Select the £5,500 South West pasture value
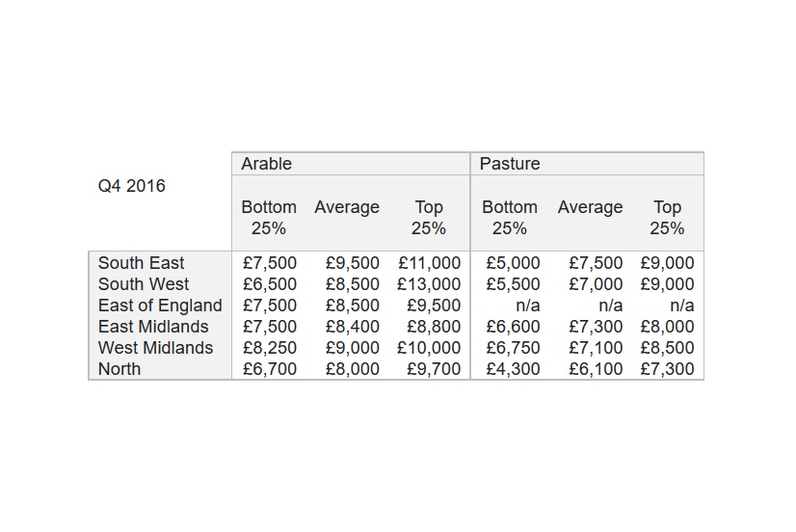 [x=513, y=284]
